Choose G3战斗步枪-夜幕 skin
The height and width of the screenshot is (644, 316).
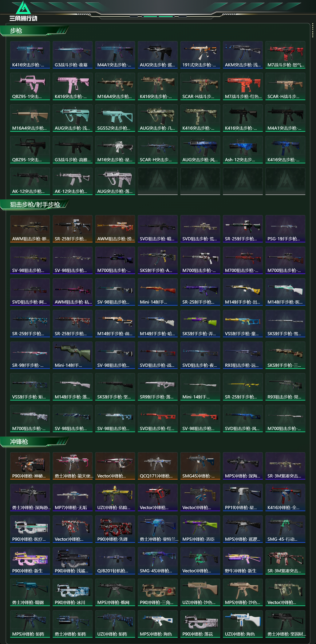point(72,55)
